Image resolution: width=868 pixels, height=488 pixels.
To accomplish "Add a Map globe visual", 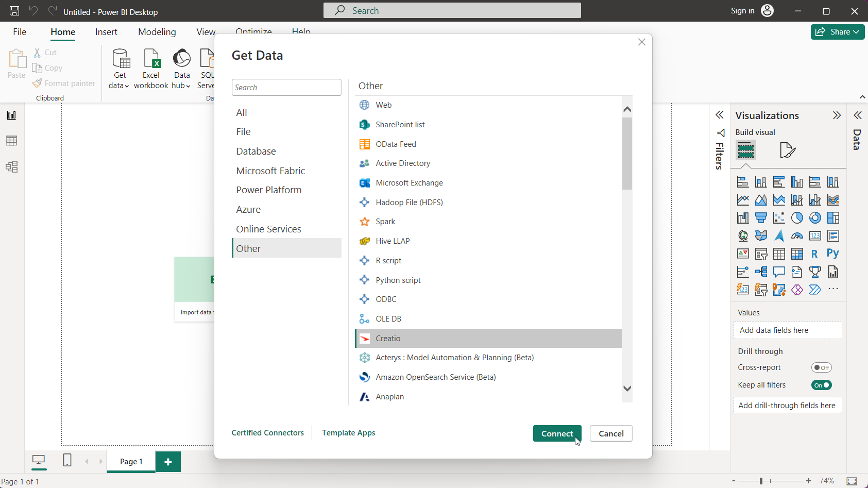I will [x=743, y=236].
